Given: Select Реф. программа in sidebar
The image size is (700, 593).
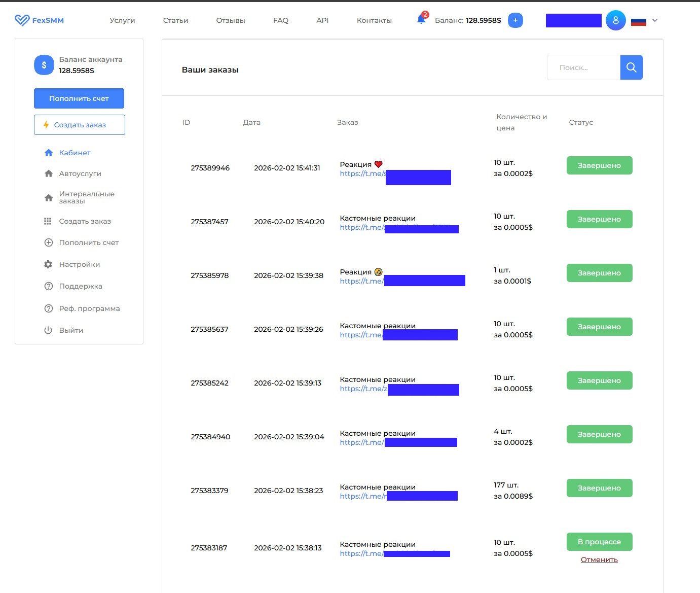Looking at the screenshot, I should click(89, 308).
